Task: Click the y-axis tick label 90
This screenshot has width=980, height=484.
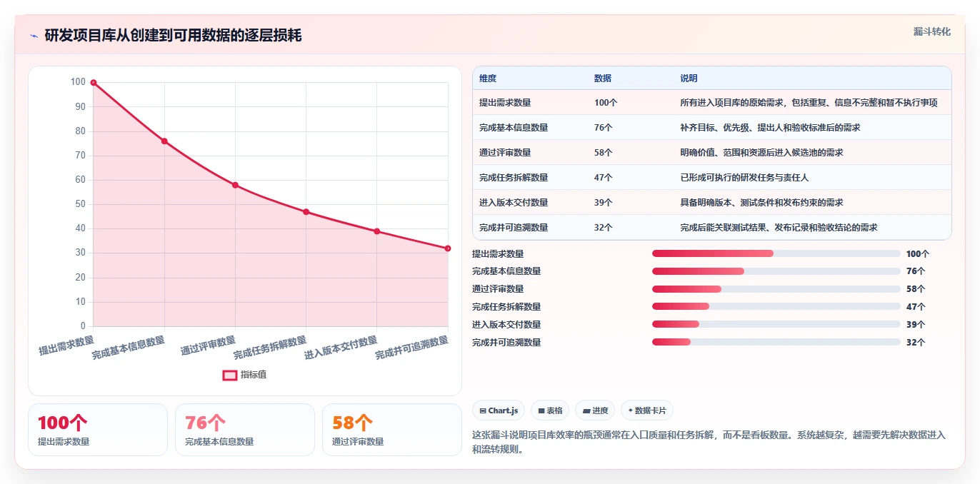Action: [80, 107]
